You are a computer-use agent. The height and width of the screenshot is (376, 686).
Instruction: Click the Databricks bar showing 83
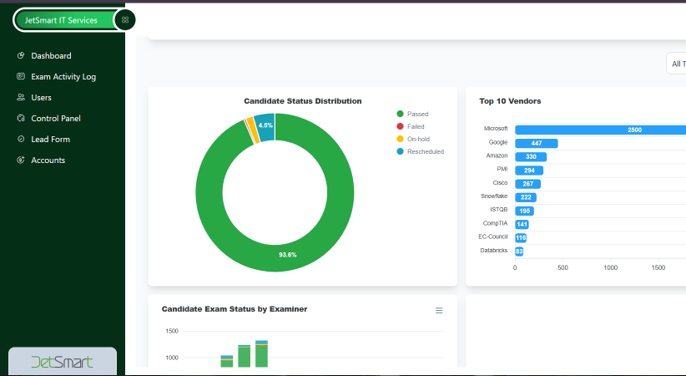coord(519,252)
